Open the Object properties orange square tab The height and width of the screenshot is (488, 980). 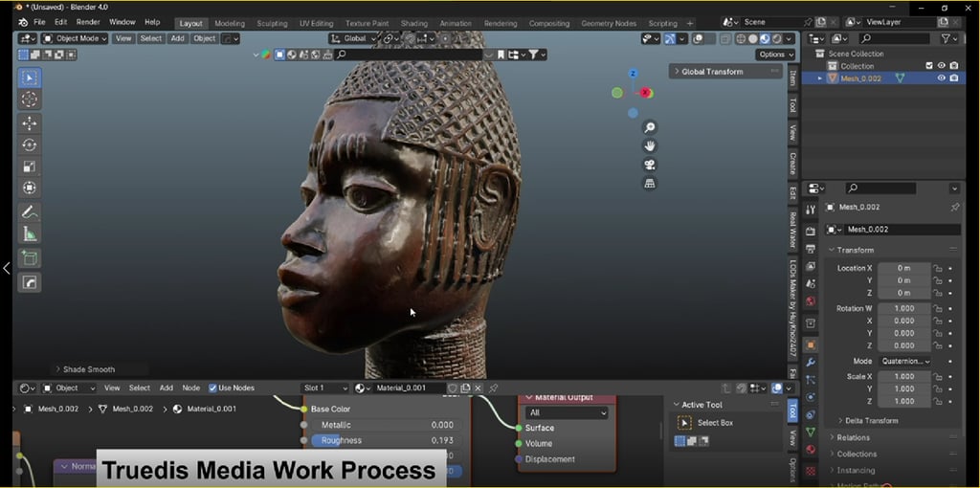pyautogui.click(x=811, y=344)
